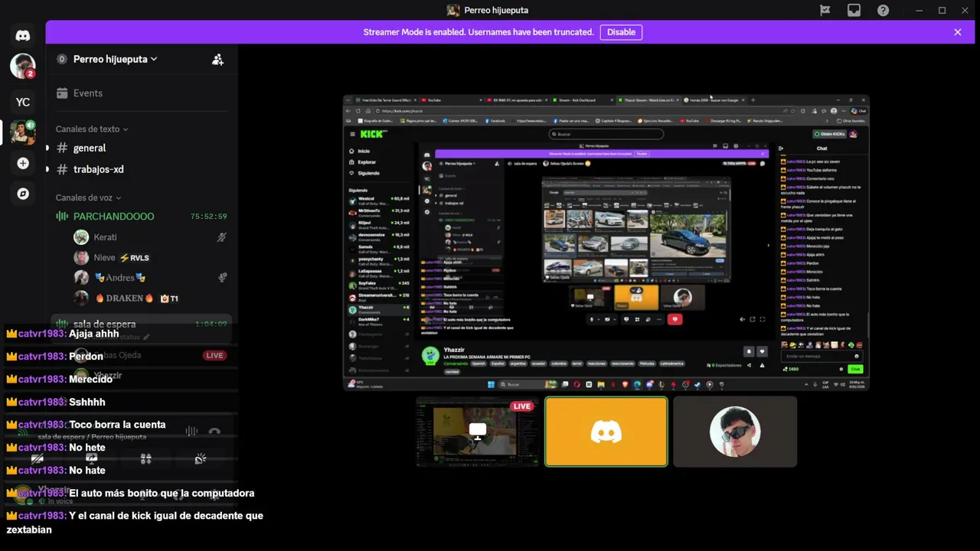Dismiss the Streamer Mode banner with X
Screen dimensions: 980x551
click(x=957, y=32)
